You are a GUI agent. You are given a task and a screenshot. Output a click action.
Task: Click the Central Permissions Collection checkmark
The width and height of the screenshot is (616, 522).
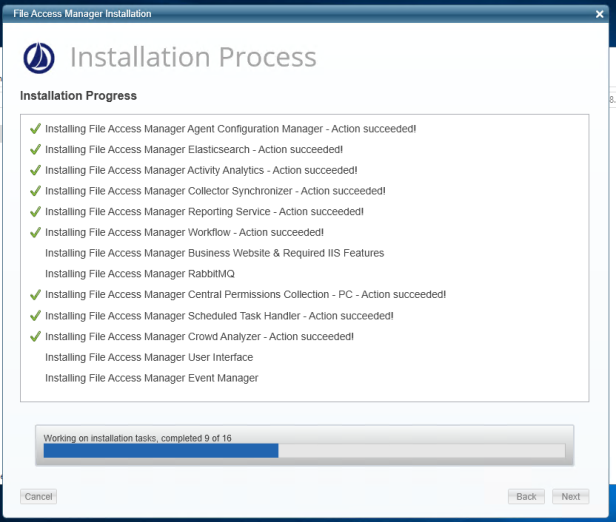[x=35, y=295]
